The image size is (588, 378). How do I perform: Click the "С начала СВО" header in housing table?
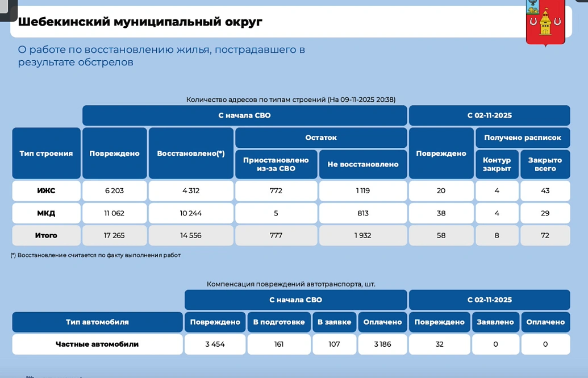[x=244, y=115]
